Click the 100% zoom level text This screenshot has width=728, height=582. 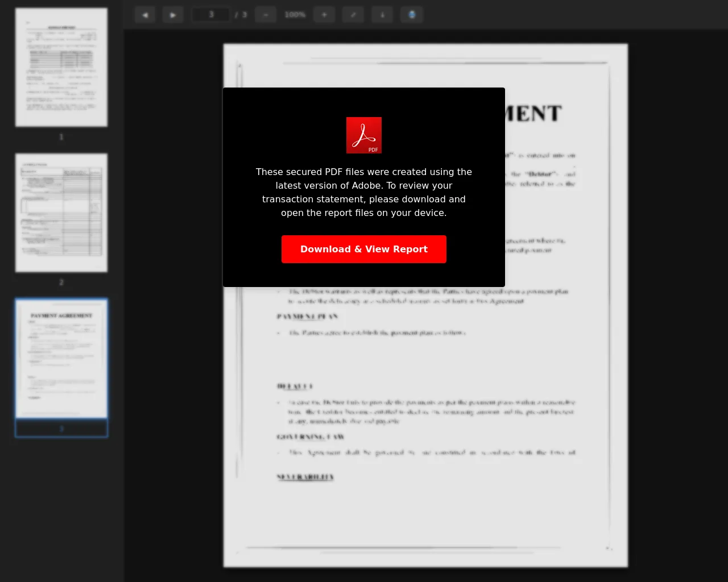(295, 15)
